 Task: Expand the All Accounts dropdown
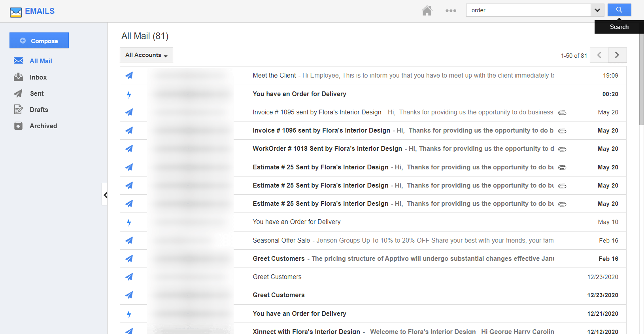(146, 55)
